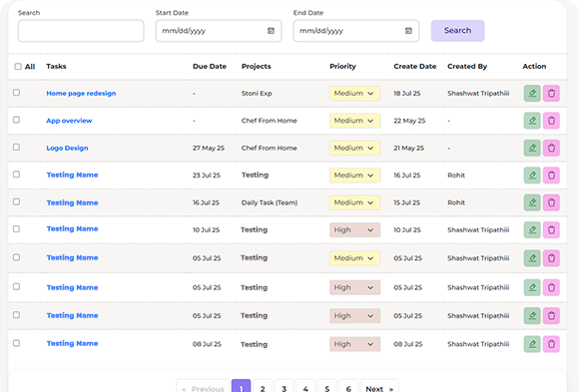Delete the Logo Design task
The height and width of the screenshot is (392, 579).
pyautogui.click(x=551, y=148)
